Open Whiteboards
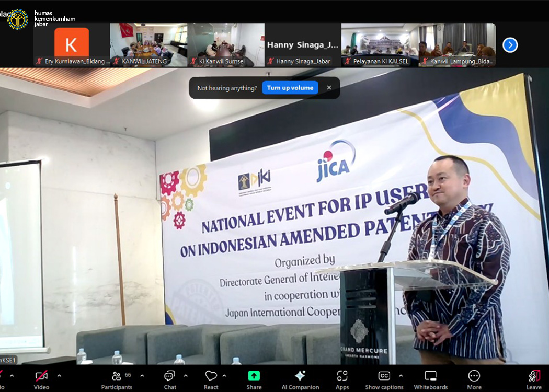 pos(430,378)
